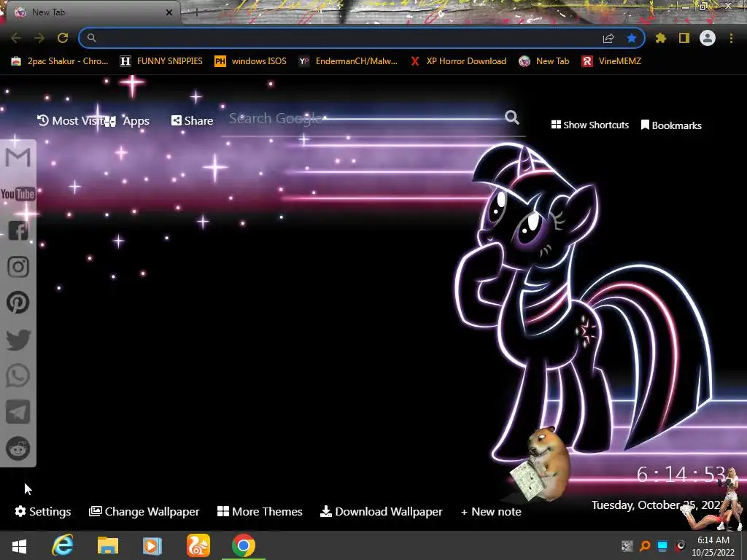The width and height of the screenshot is (747, 560).
Task: Click More Themes
Action: (260, 511)
